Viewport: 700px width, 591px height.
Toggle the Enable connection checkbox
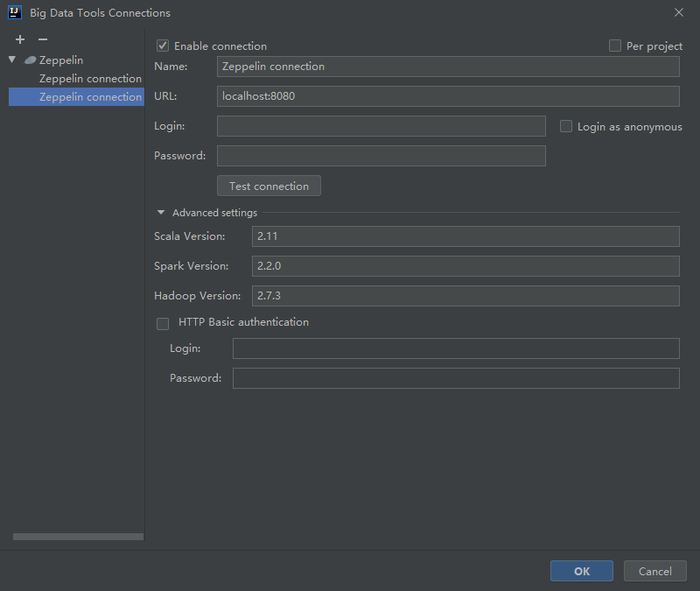coord(163,46)
